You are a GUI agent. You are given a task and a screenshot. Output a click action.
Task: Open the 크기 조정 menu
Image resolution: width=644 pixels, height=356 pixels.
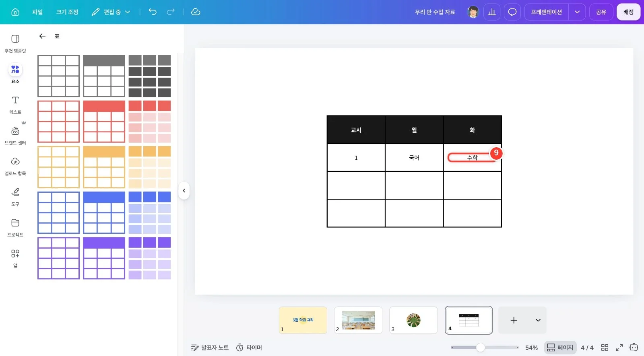point(67,12)
